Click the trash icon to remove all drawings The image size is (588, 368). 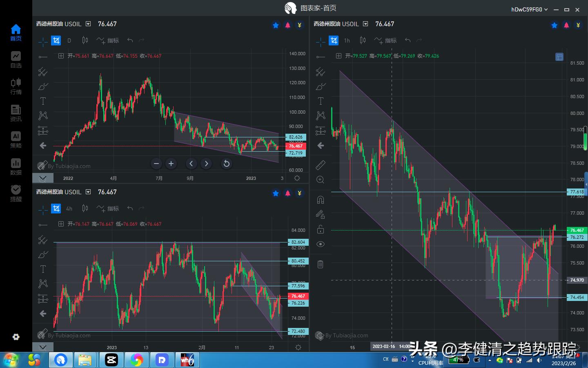[321, 264]
